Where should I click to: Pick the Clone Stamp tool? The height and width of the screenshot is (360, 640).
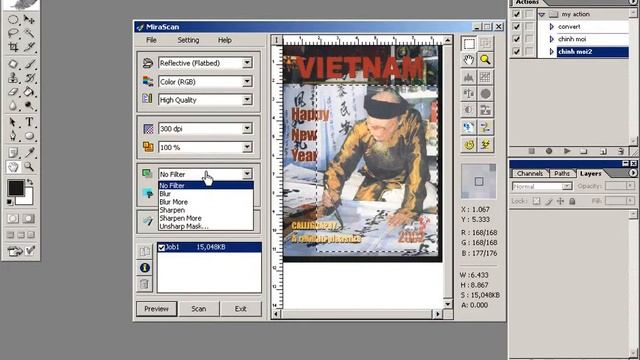point(13,78)
